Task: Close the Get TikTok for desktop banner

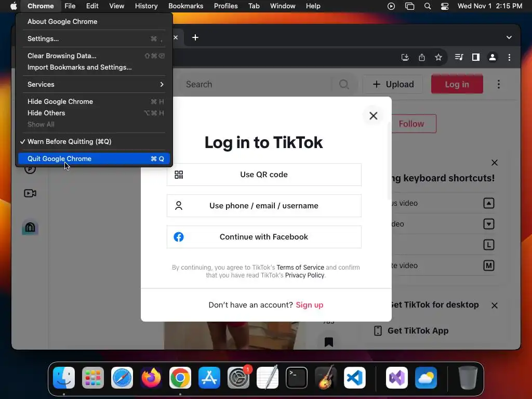Action: 495,305
